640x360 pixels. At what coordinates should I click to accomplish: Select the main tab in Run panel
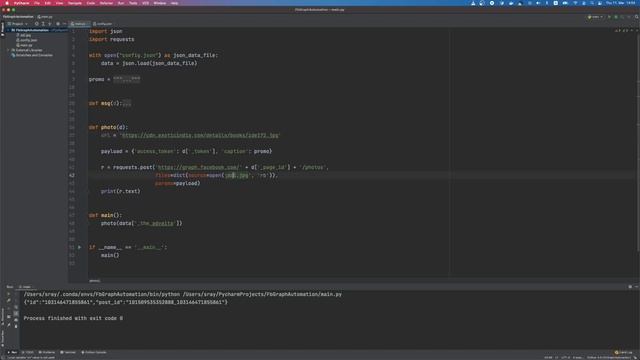(25, 287)
